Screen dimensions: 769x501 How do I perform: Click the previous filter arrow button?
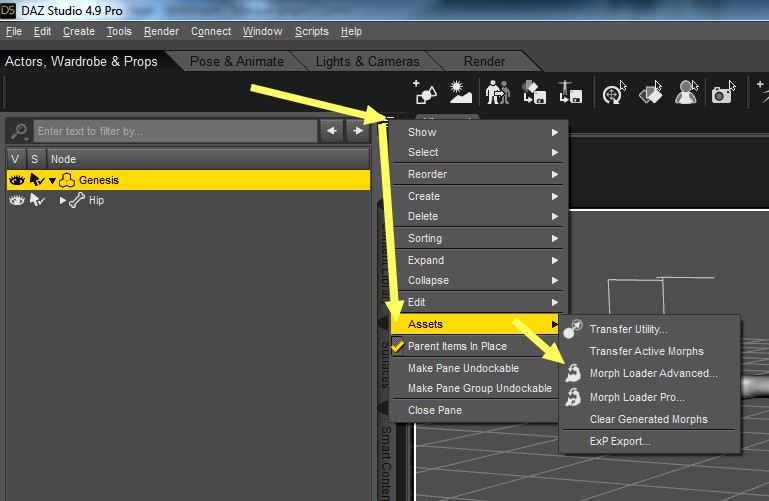click(x=332, y=131)
